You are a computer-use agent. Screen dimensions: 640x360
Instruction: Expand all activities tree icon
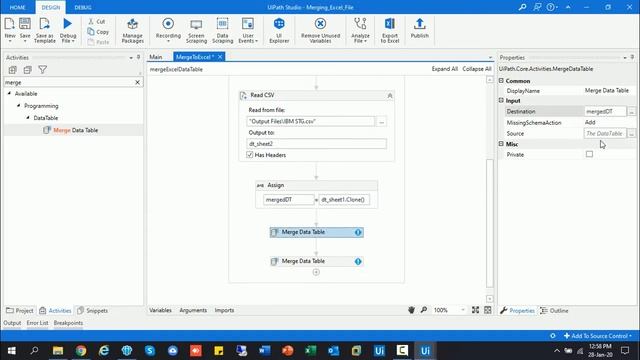13,70
